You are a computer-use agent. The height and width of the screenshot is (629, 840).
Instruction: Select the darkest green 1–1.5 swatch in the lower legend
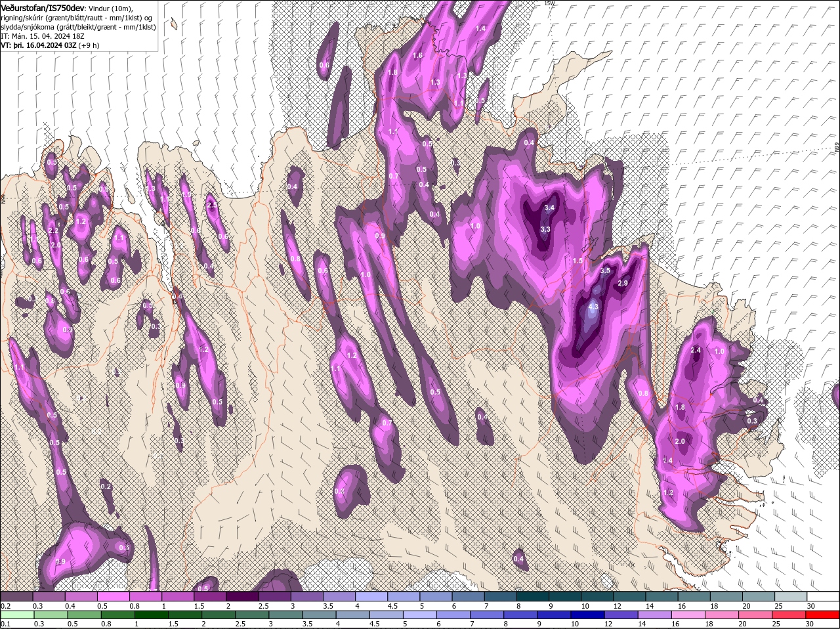click(x=152, y=615)
